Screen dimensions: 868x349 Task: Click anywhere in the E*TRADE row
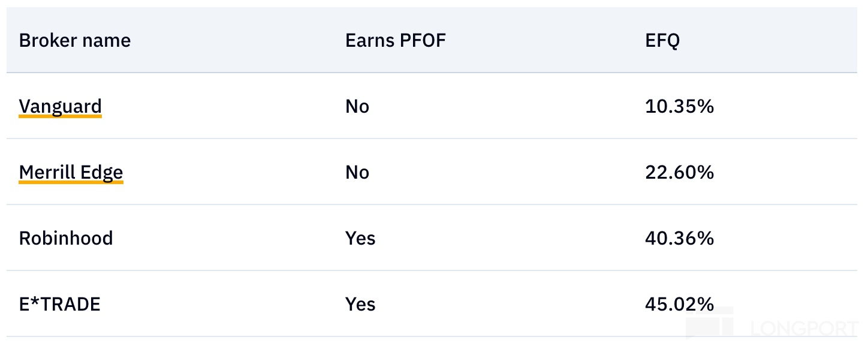coord(510,305)
